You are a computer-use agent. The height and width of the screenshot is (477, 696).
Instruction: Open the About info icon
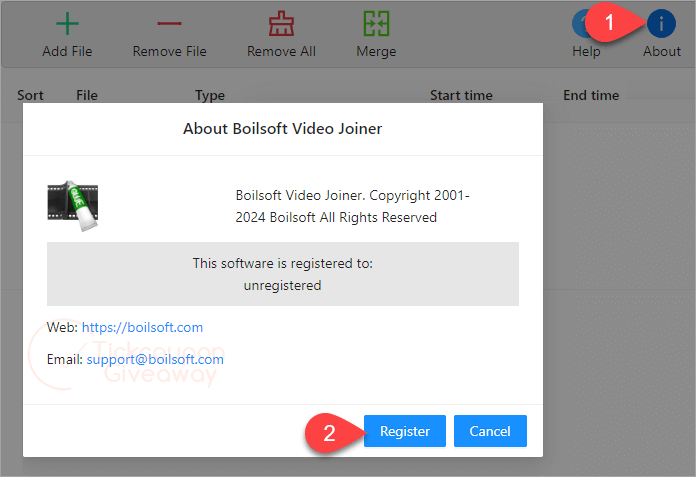tap(661, 24)
